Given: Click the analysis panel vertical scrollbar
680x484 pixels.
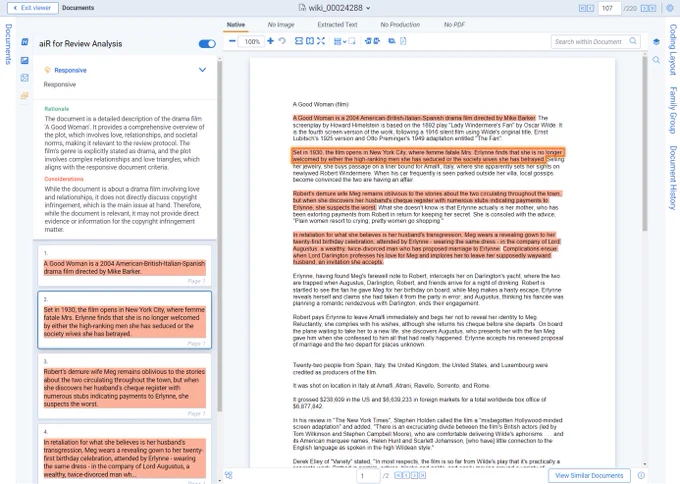Looking at the screenshot, I should click(x=219, y=236).
